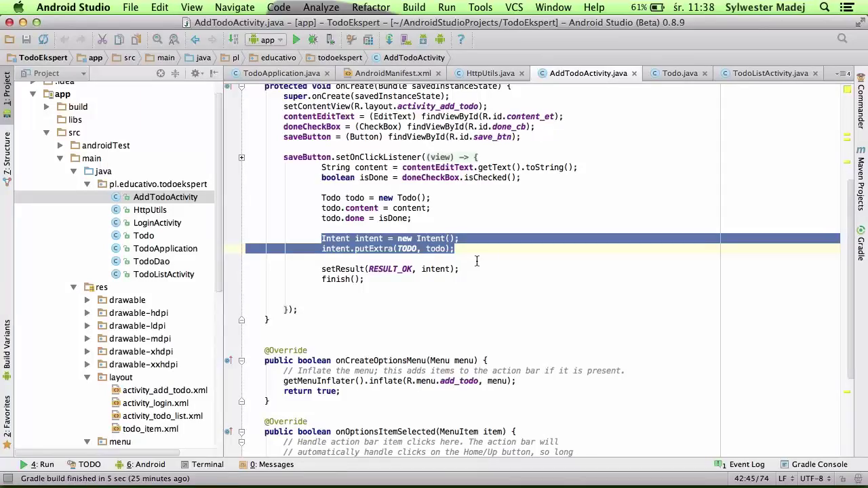Click Attach debugger to Android process icon
This screenshot has height=488, width=868.
(x=330, y=39)
